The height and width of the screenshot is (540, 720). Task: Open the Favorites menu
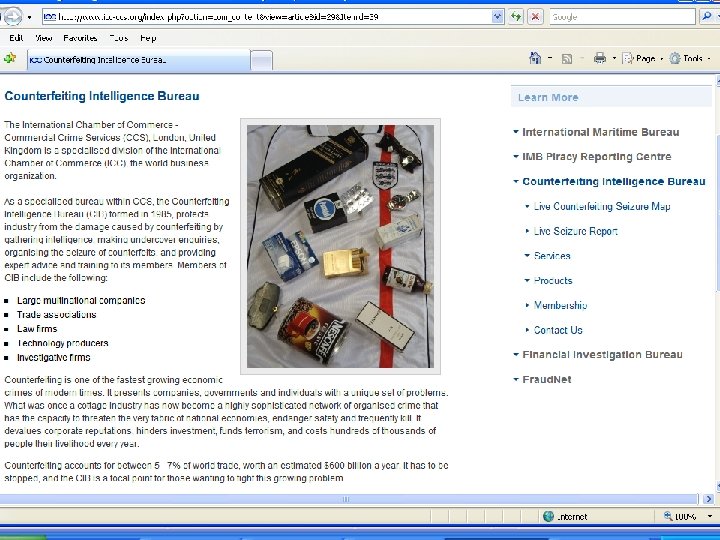tap(80, 38)
